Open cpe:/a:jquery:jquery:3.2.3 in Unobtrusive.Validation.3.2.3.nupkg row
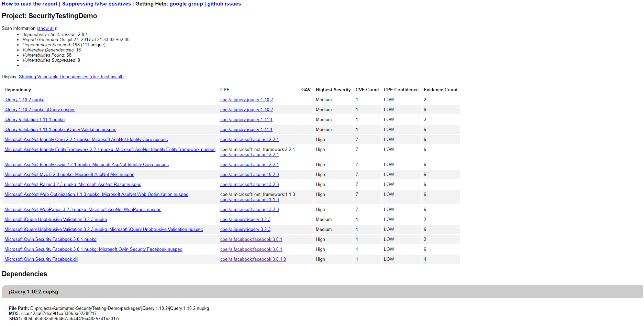 [245, 220]
